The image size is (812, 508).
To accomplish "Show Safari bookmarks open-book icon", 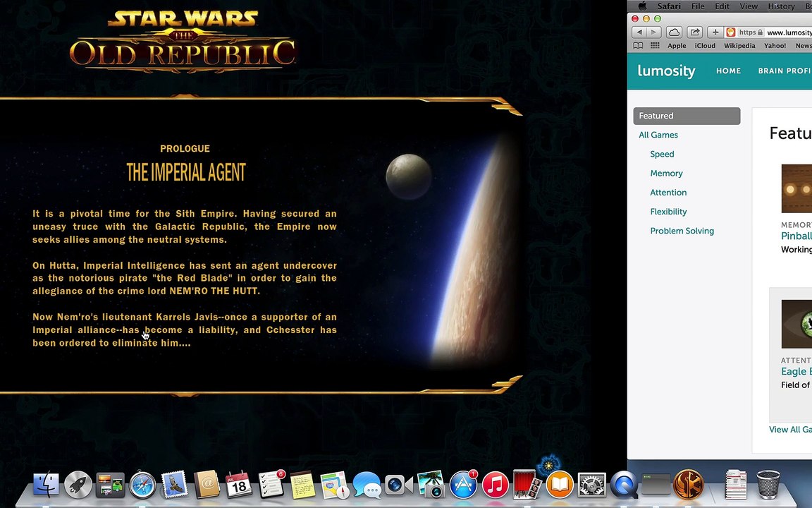I will click(x=639, y=46).
